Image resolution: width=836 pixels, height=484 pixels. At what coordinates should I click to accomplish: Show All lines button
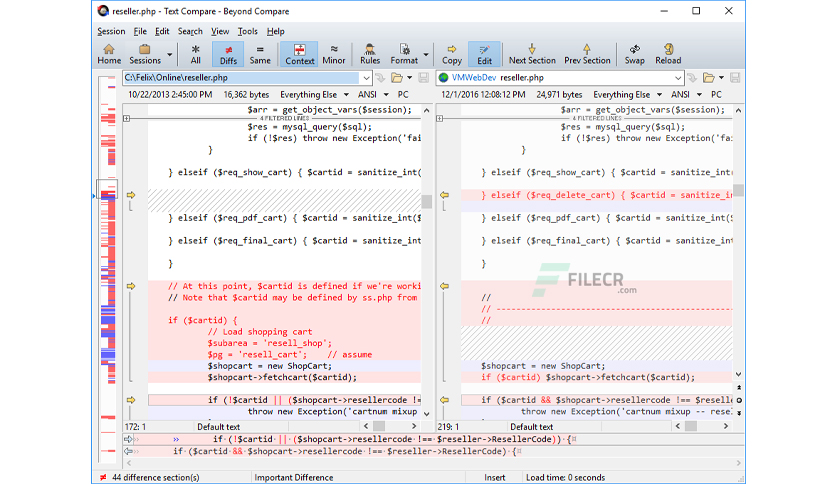click(x=196, y=54)
